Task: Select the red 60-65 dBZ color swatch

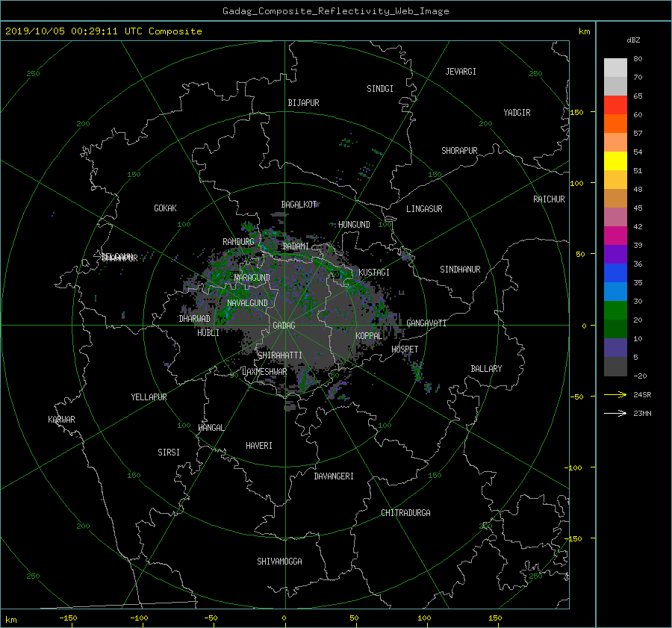Action: [x=615, y=105]
